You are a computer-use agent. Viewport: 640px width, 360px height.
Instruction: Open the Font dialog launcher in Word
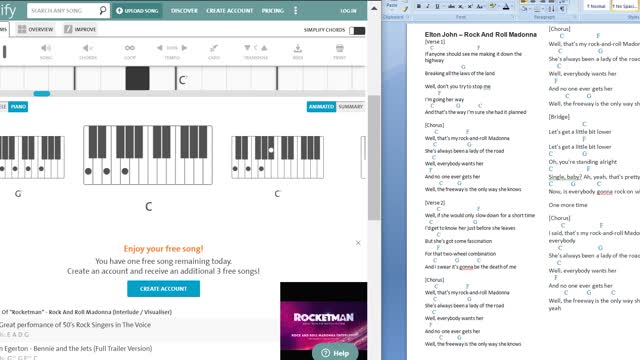click(514, 17)
